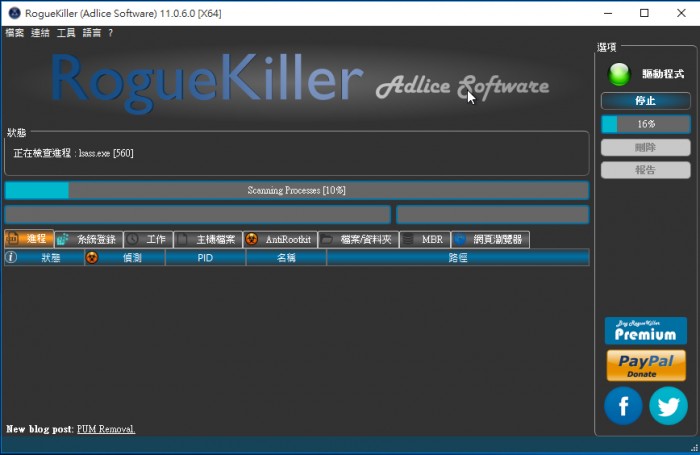Click the Scanning Processes progress bar
This screenshot has height=455, width=700.
coord(297,190)
